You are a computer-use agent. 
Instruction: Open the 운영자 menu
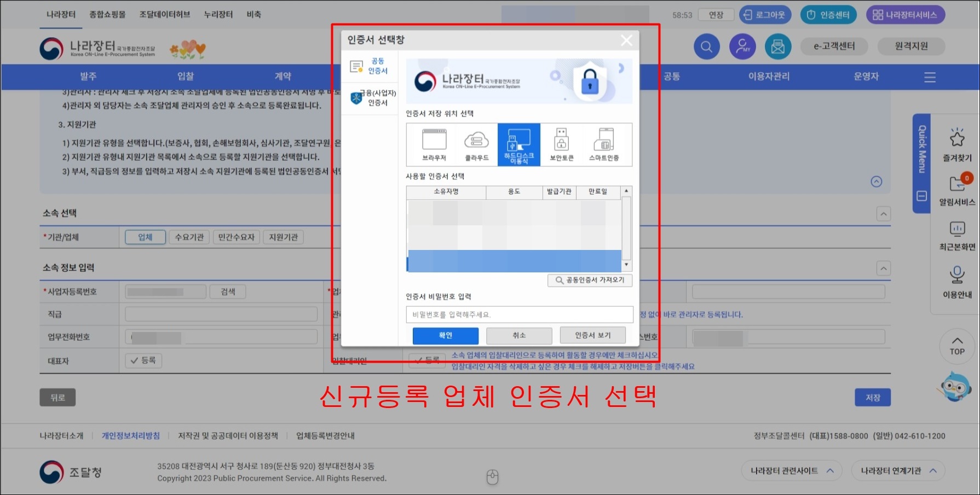pyautogui.click(x=866, y=76)
